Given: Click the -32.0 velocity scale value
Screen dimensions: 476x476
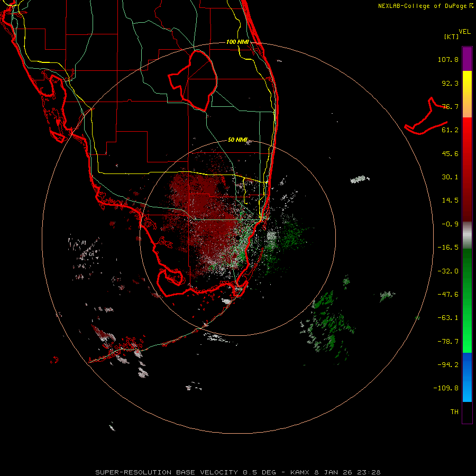Looking at the screenshot, I should coord(448,271).
